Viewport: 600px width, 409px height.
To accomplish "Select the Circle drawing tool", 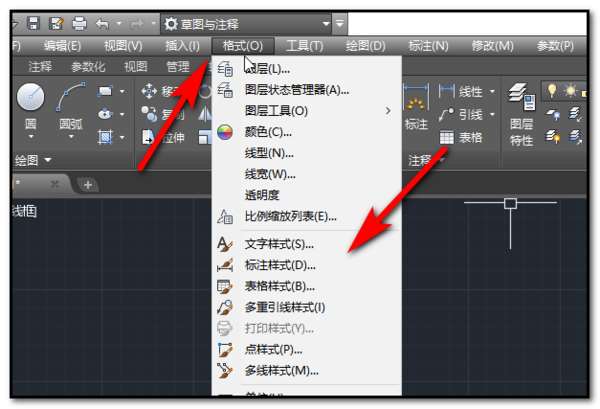I will (x=30, y=97).
